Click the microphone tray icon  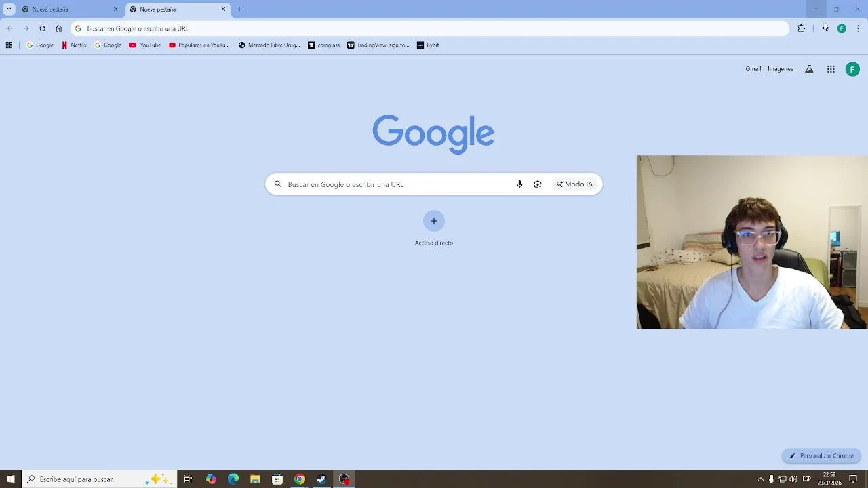(771, 479)
